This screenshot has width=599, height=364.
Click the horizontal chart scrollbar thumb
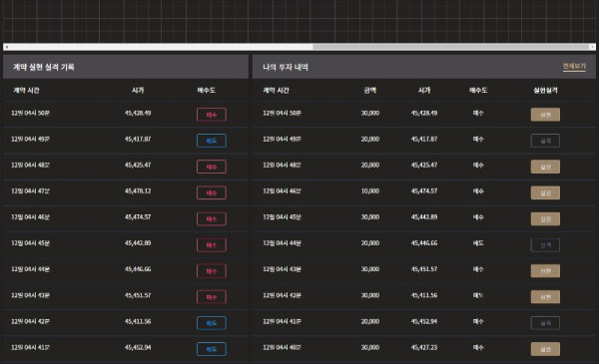coord(451,47)
